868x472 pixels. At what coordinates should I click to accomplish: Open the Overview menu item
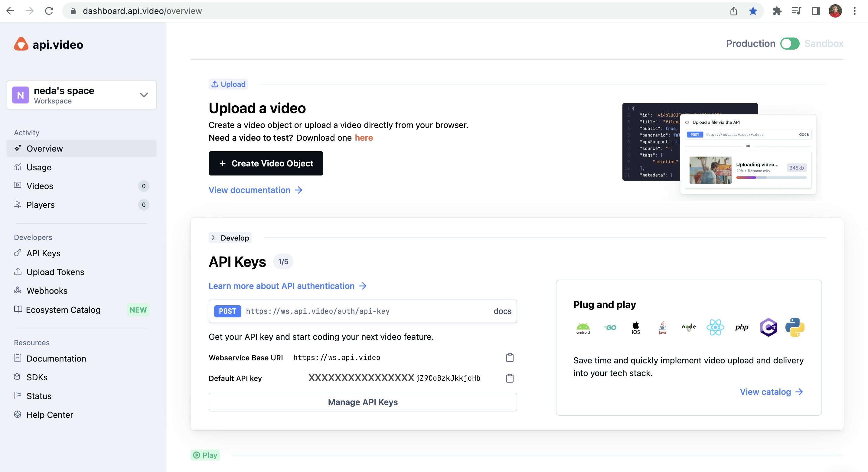click(x=82, y=149)
